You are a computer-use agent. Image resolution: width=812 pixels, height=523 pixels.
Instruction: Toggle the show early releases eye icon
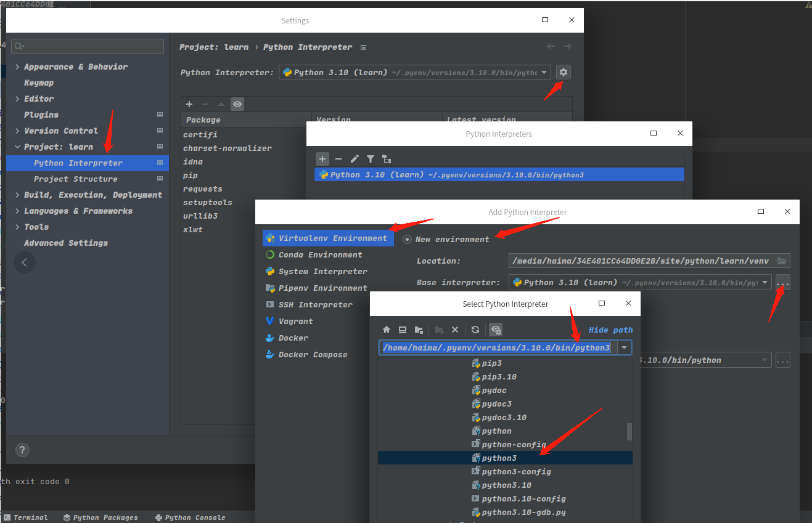tap(237, 104)
